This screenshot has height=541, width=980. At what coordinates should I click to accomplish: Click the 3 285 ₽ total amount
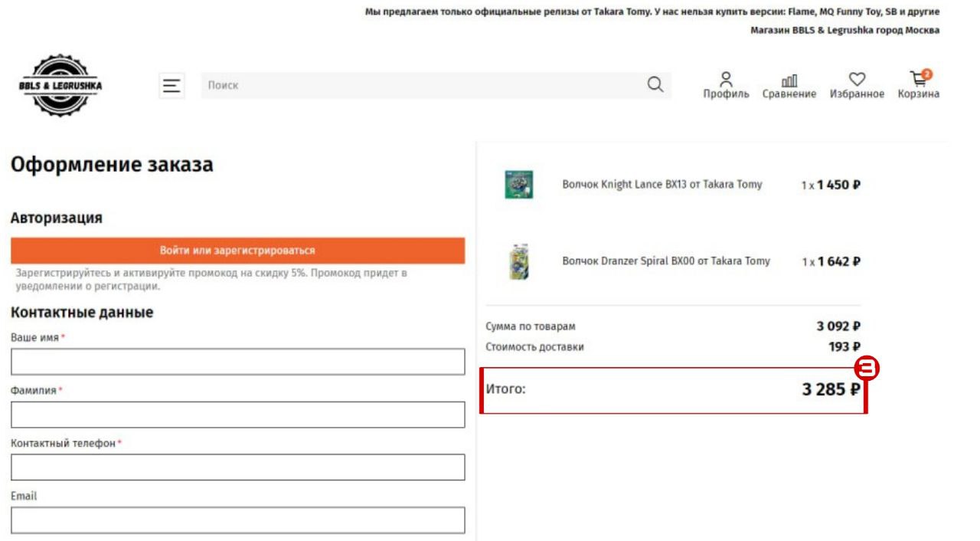(x=831, y=389)
